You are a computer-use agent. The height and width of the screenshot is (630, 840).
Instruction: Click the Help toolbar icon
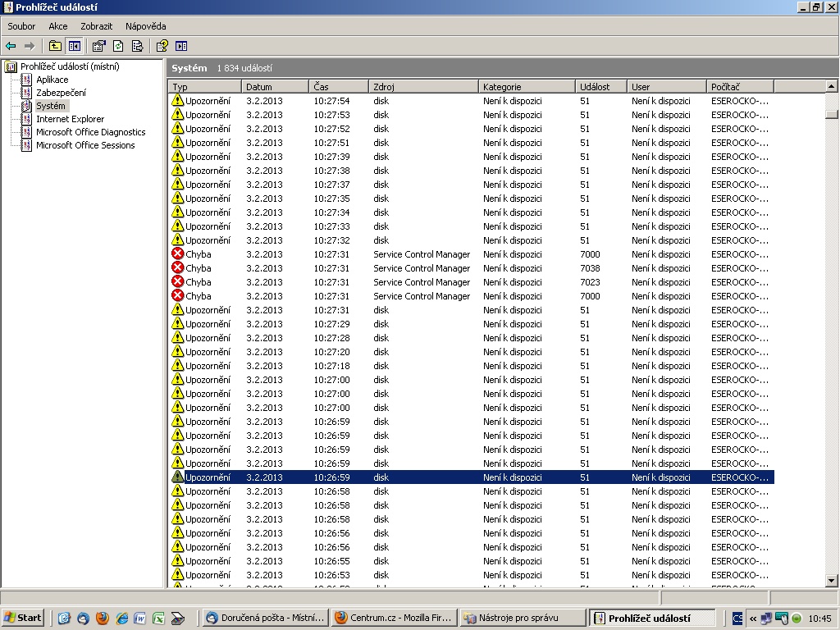coord(162,46)
